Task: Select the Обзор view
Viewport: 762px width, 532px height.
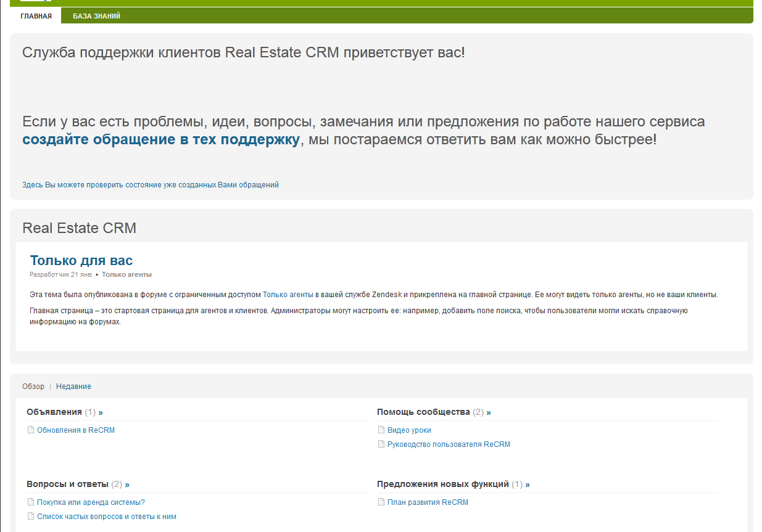Action: 33,387
